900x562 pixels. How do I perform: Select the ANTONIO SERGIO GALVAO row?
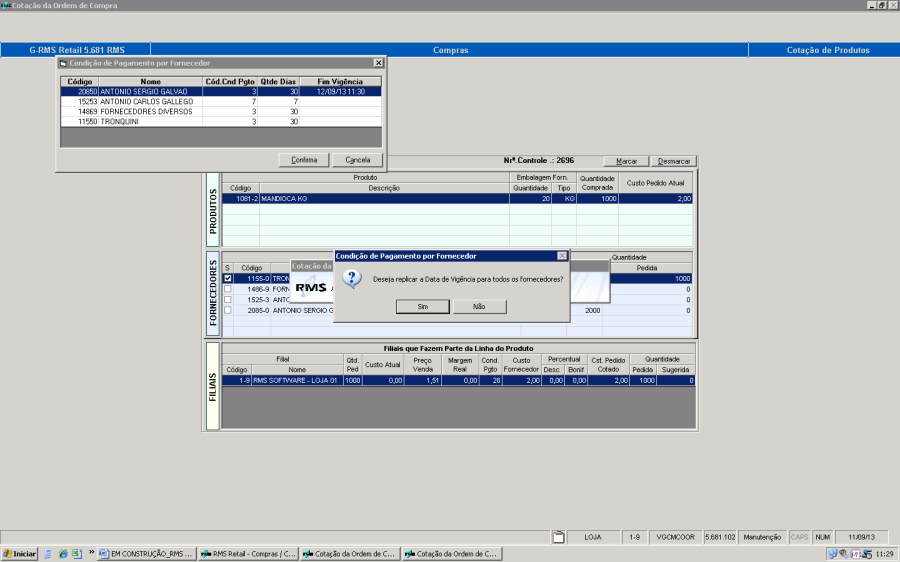pyautogui.click(x=221, y=91)
